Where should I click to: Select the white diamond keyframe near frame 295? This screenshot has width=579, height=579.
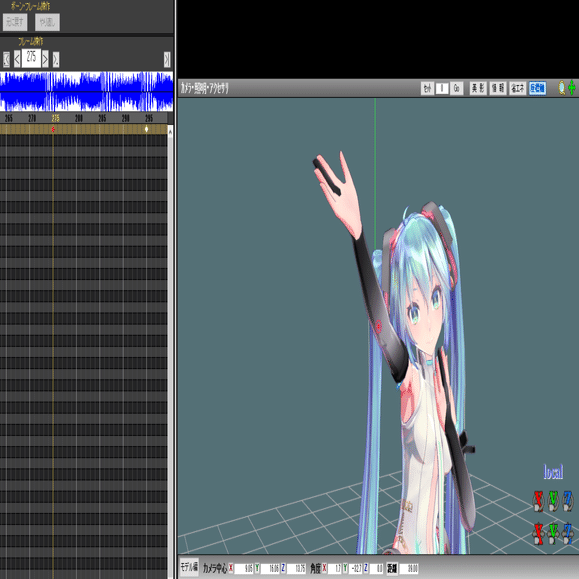(147, 129)
